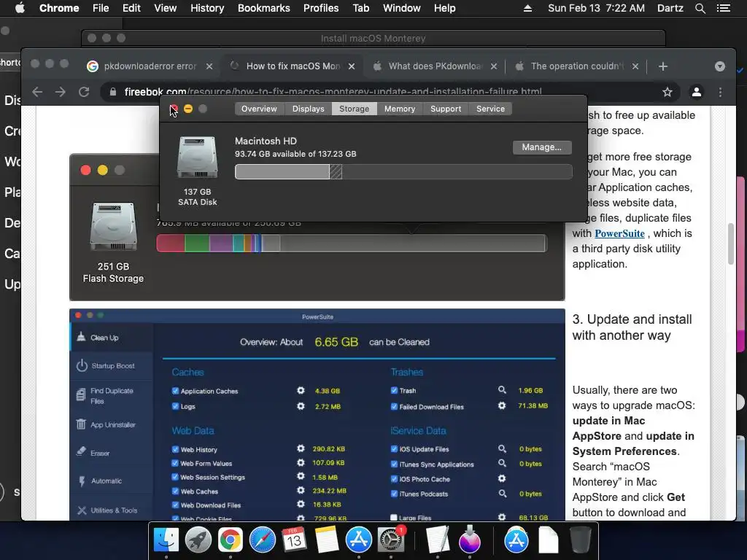Click the colored storage bar of 251 GB disk
Image resolution: width=747 pixels, height=560 pixels.
tap(352, 244)
